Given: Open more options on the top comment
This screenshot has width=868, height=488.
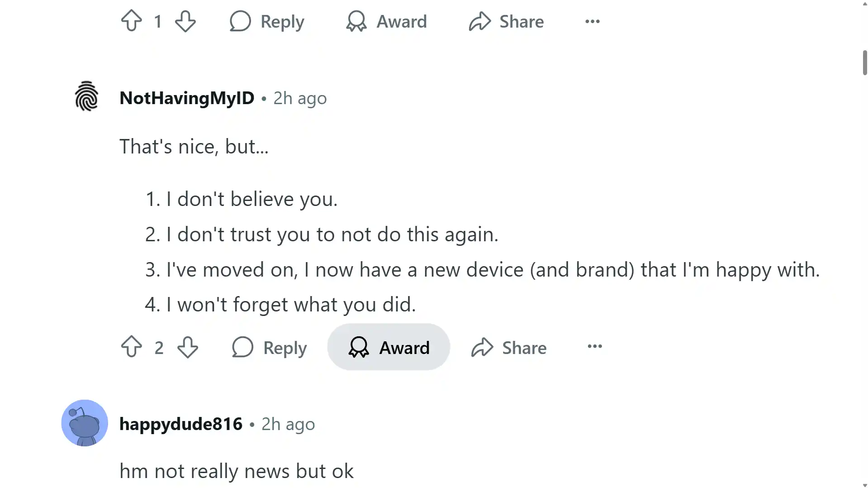Looking at the screenshot, I should (x=593, y=21).
